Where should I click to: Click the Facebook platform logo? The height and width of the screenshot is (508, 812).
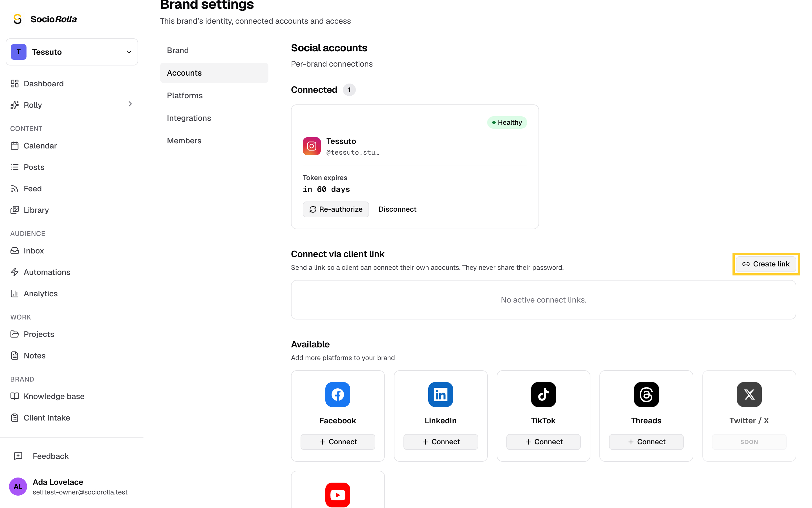click(337, 395)
